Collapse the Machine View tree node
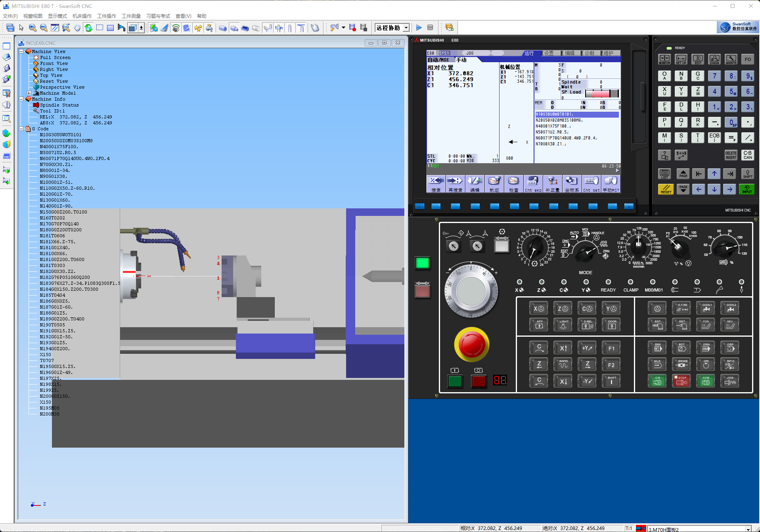Image resolution: width=760 pixels, height=532 pixels. 21,51
